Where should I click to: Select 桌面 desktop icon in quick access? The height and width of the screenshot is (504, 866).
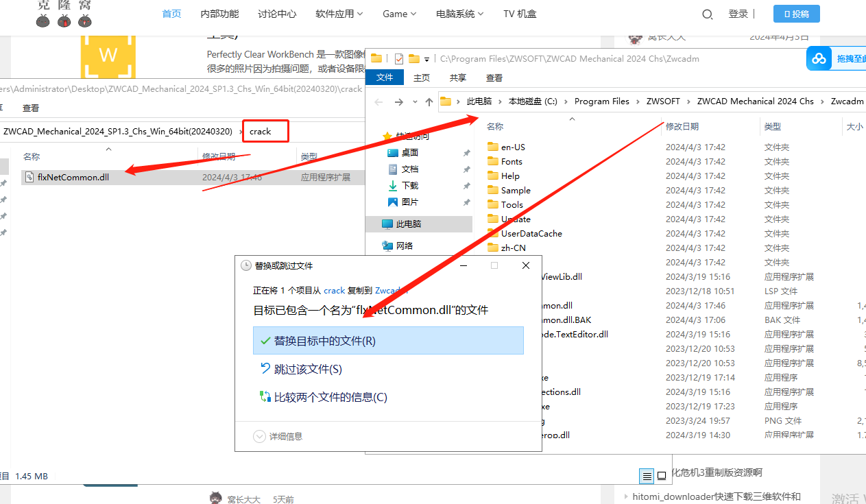393,153
